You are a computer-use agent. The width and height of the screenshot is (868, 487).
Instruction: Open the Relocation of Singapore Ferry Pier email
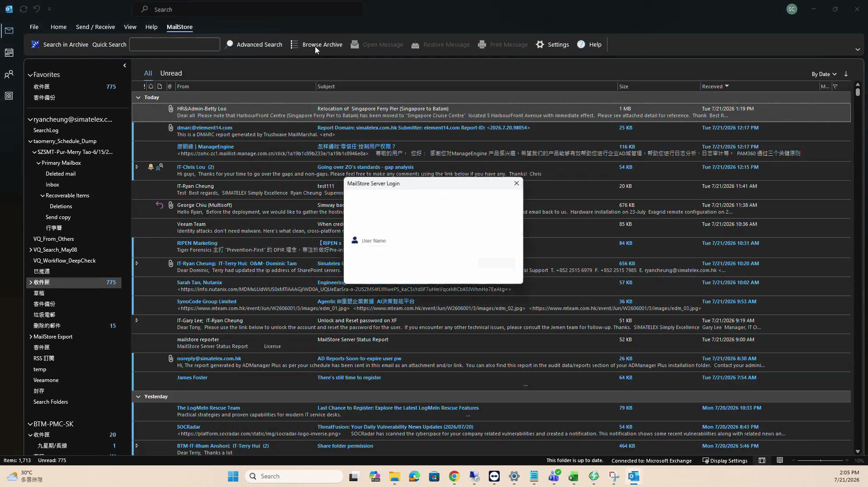(492, 112)
